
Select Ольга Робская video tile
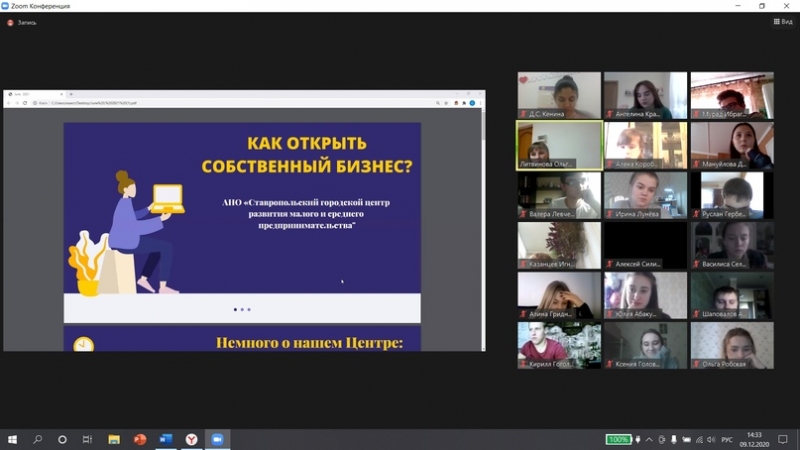(732, 345)
